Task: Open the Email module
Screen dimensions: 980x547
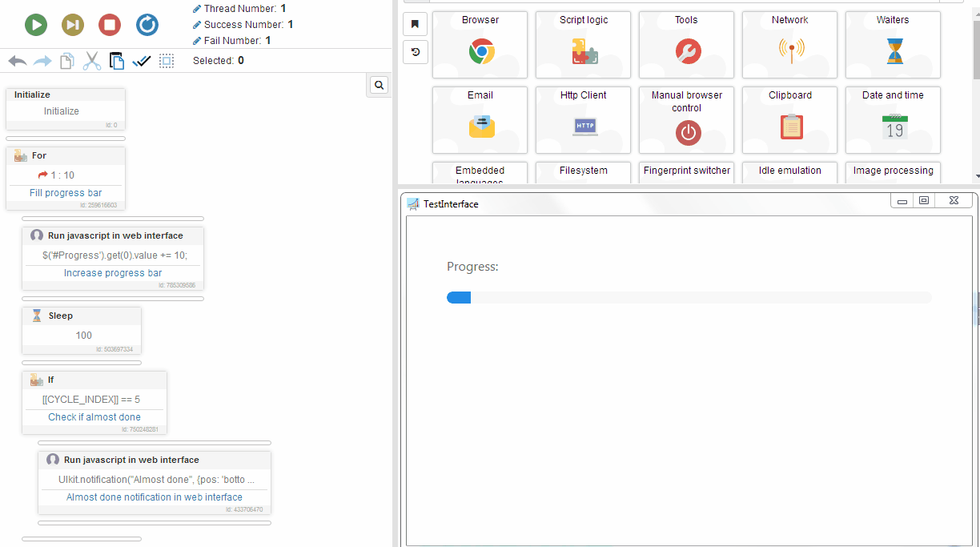Action: [480, 120]
